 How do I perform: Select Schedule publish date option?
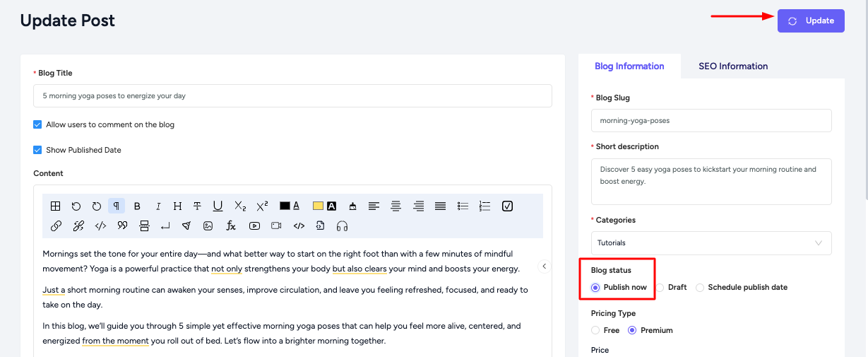(700, 287)
